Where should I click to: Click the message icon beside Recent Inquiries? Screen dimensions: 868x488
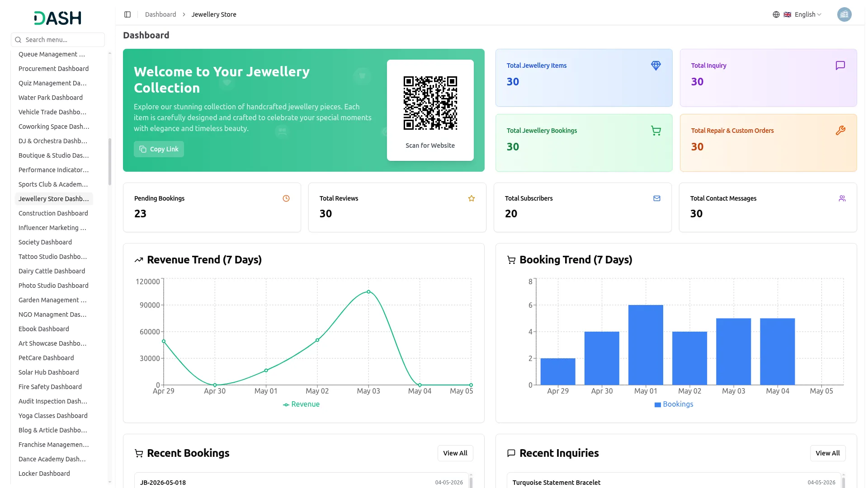[x=511, y=453]
